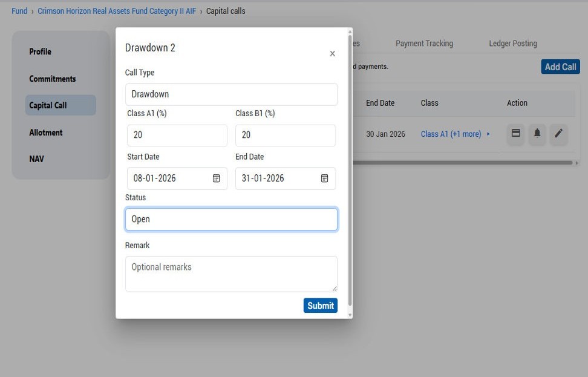The image size is (588, 377).
Task: Click the payment card icon in the Action column
Action: [x=515, y=134]
